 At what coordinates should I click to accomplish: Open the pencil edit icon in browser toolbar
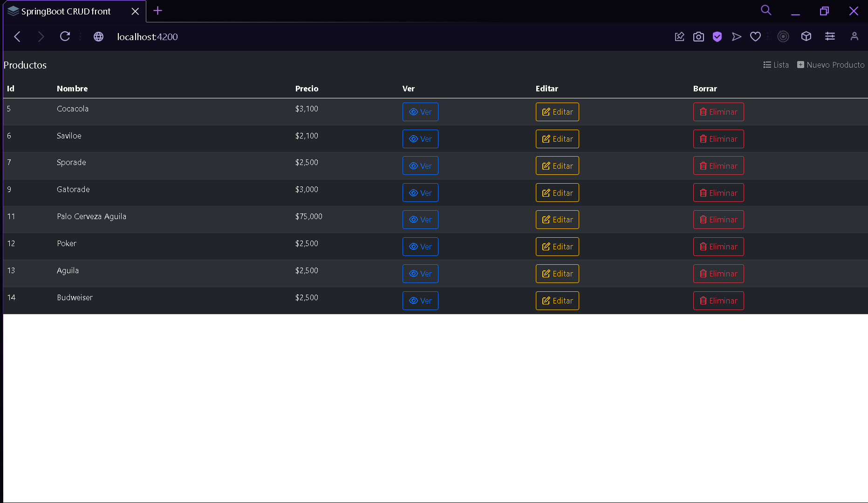[x=680, y=36]
